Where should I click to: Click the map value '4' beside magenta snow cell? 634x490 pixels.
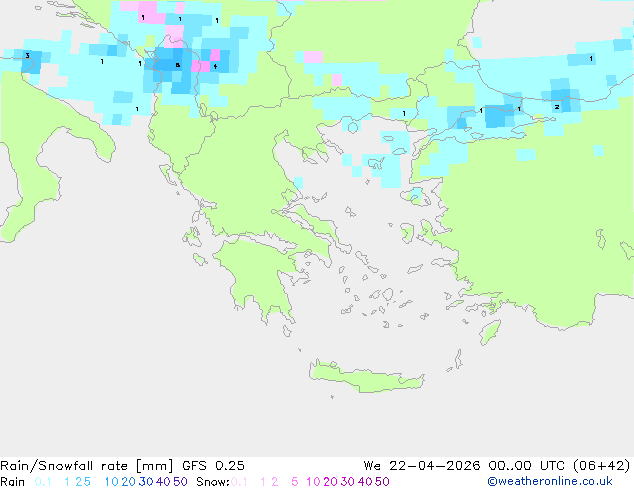click(216, 66)
